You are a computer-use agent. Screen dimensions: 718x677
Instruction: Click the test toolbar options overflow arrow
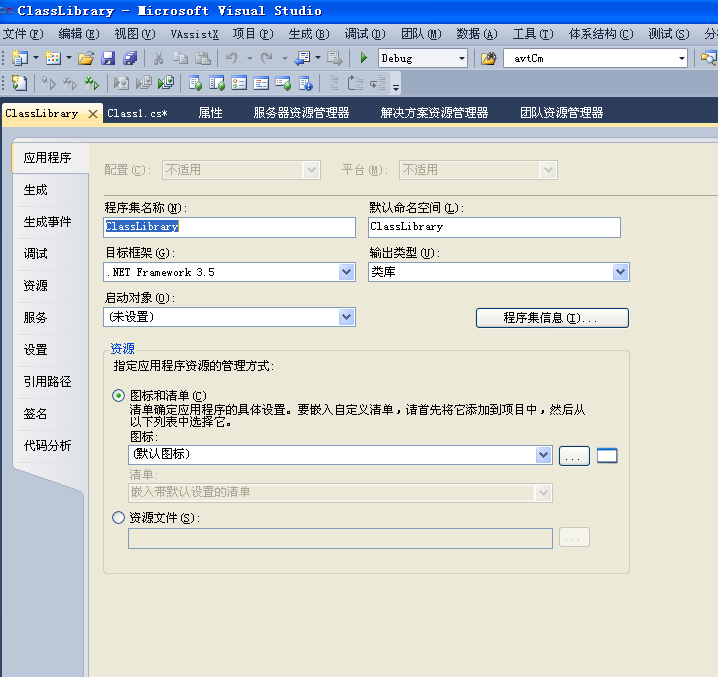(396, 87)
